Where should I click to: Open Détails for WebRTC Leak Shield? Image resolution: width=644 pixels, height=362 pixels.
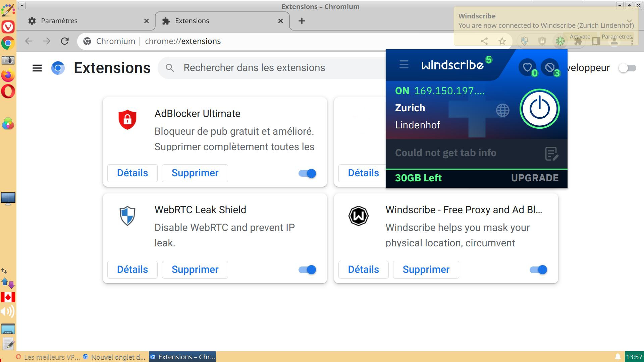[132, 270]
